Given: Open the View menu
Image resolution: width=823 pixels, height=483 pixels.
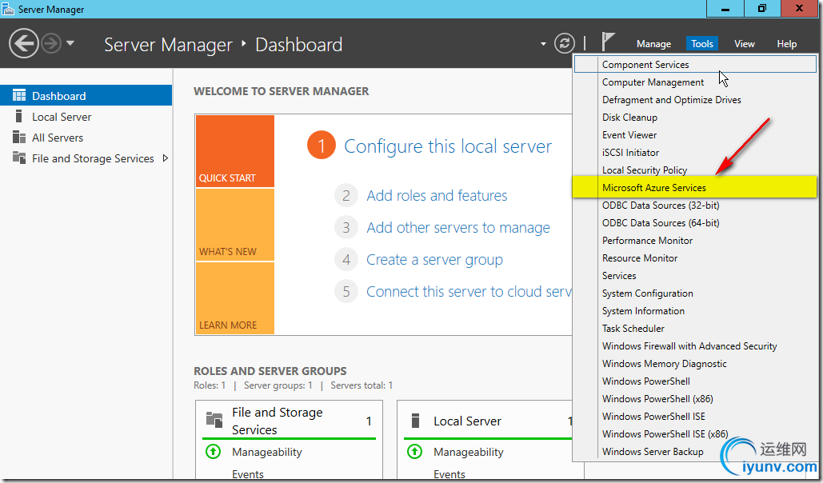Looking at the screenshot, I should pyautogui.click(x=744, y=44).
